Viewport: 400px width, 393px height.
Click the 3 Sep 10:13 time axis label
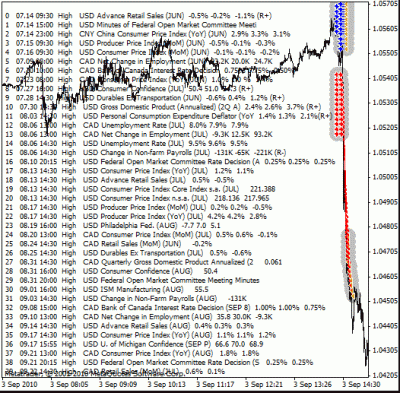coord(168,385)
